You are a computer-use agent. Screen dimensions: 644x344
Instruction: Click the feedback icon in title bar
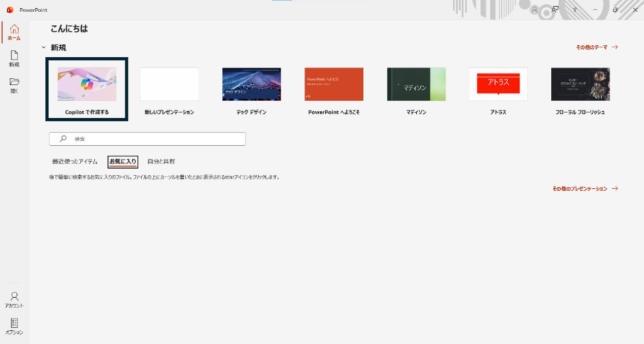(x=555, y=10)
